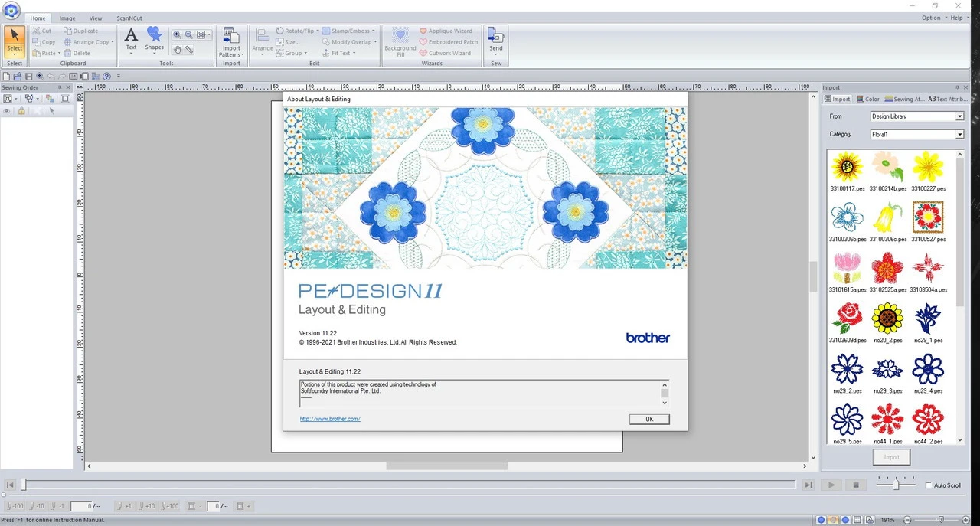Open the Home ribbon tab
This screenshot has width=980, height=526.
pos(38,18)
